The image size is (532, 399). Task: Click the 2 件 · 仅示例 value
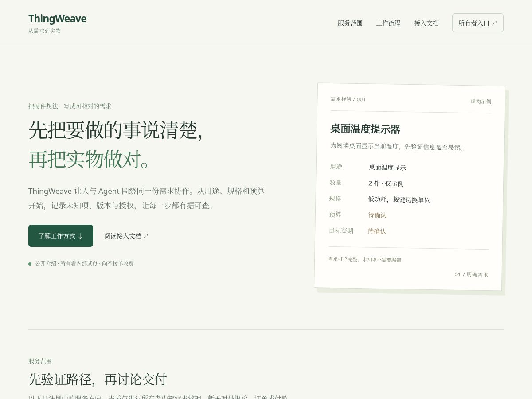coord(386,184)
